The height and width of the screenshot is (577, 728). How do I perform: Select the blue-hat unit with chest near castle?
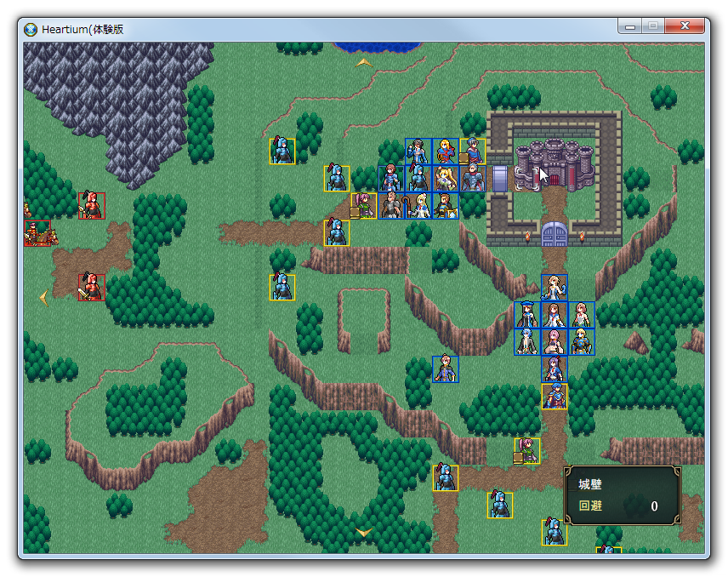pos(473,151)
